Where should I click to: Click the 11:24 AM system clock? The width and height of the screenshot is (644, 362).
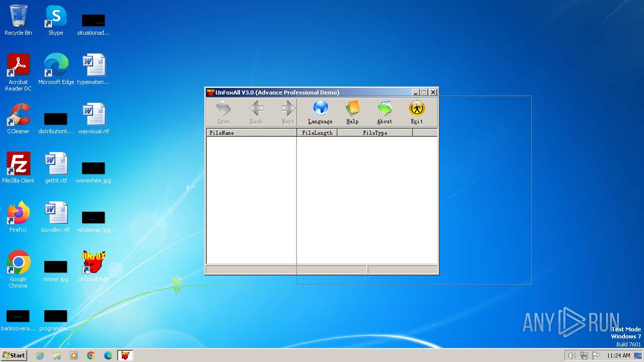(618, 355)
